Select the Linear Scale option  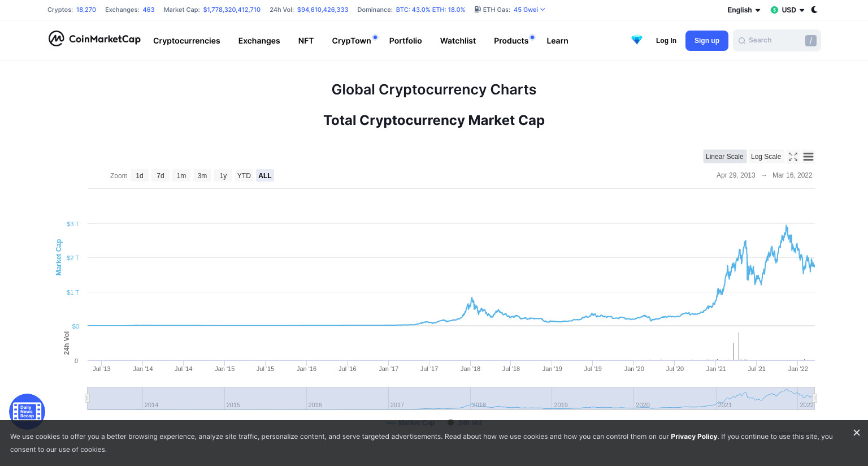tap(724, 157)
